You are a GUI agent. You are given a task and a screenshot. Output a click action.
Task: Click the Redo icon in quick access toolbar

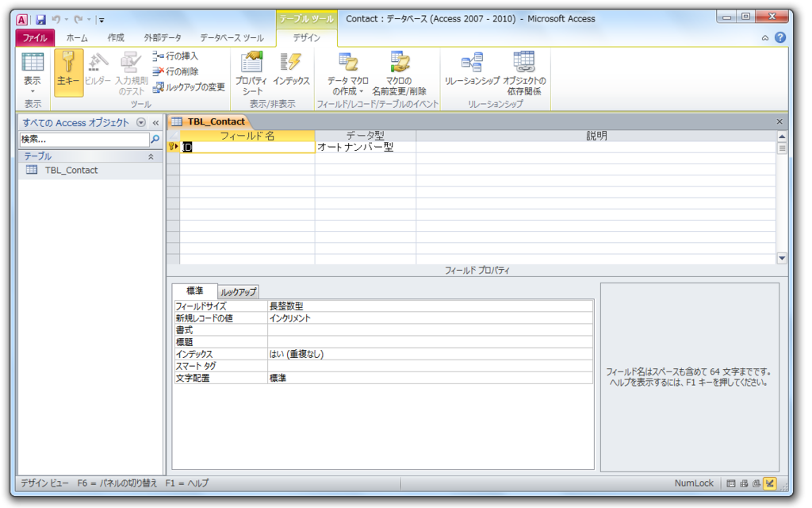(79, 20)
